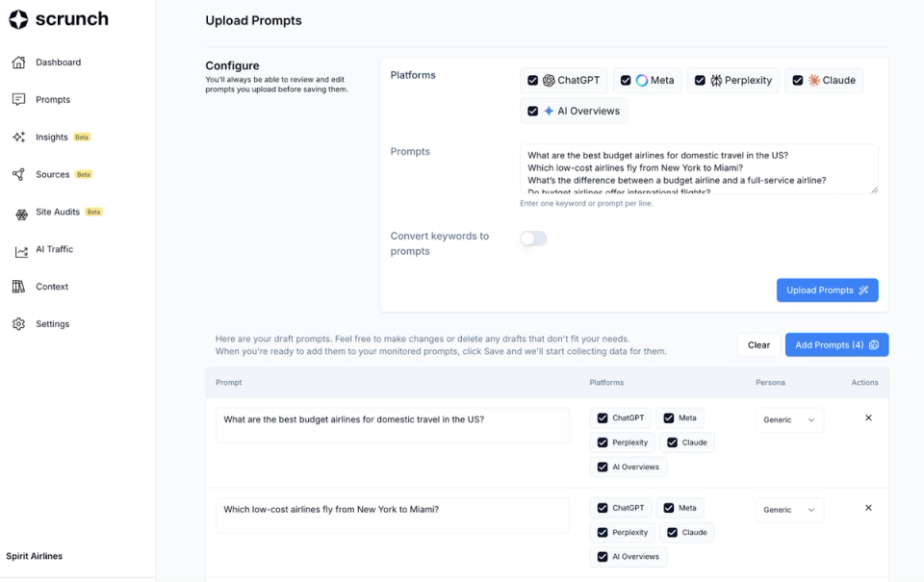Uncheck Meta for the domestic travel prompt
The height and width of the screenshot is (582, 924).
(x=669, y=418)
